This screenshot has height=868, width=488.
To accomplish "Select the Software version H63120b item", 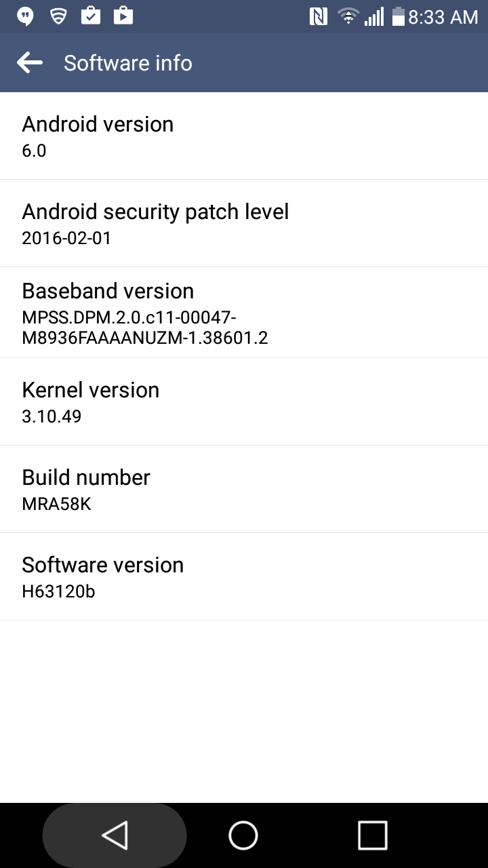I will pos(244,577).
